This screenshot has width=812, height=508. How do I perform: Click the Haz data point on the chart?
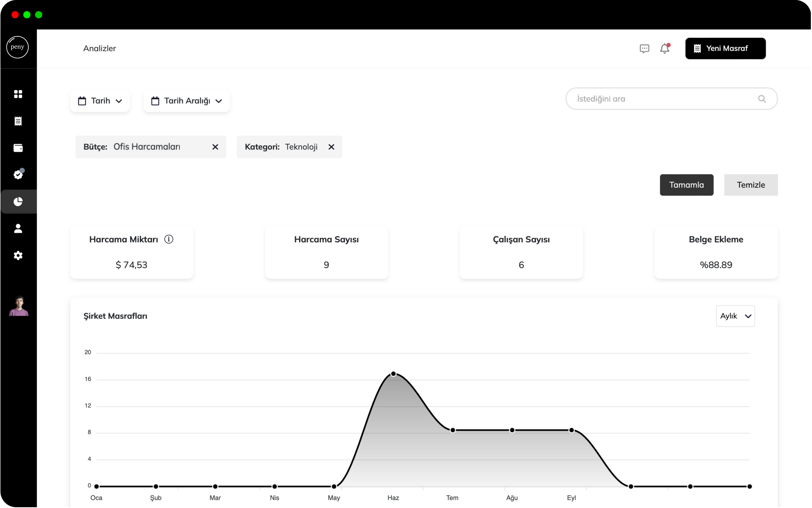[393, 374]
